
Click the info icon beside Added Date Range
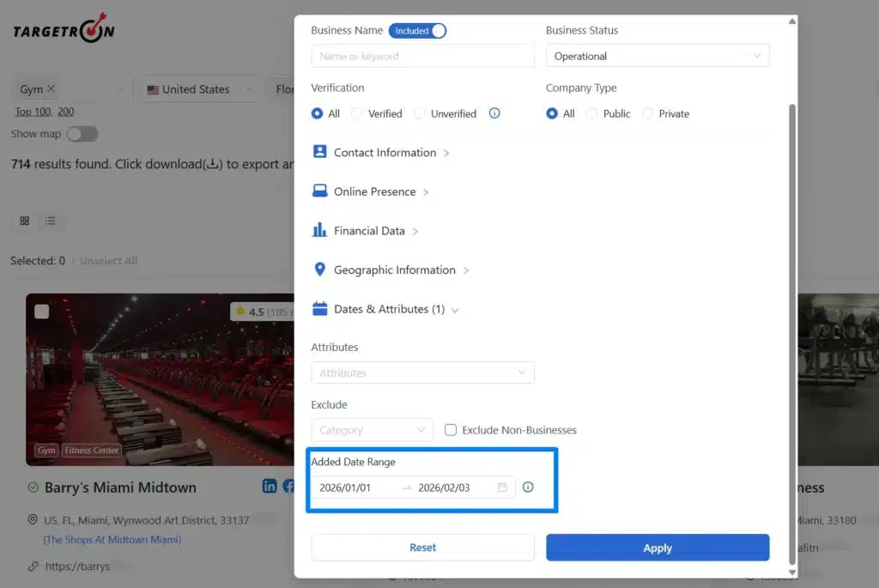click(x=528, y=486)
